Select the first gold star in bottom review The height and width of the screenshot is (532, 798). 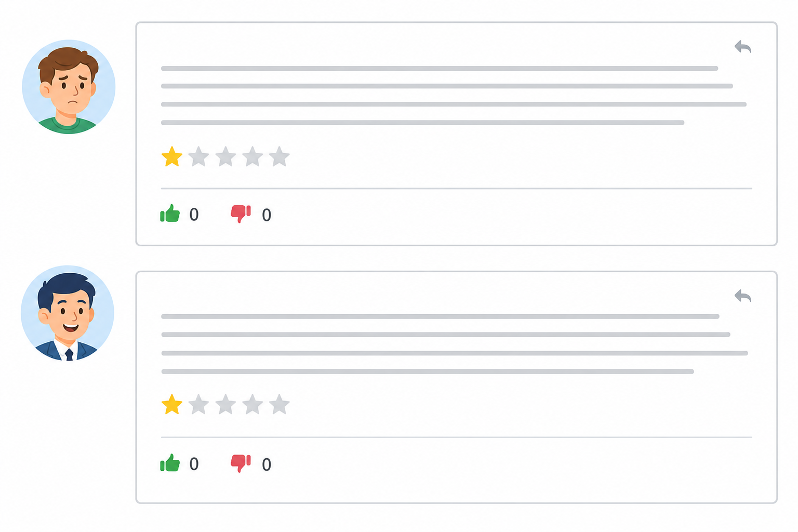click(x=172, y=404)
